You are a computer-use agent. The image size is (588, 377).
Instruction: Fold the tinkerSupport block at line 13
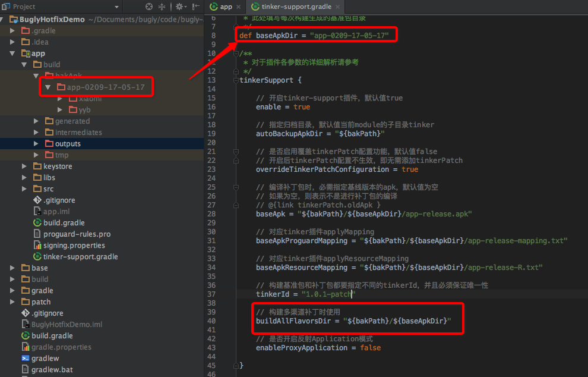[236, 80]
